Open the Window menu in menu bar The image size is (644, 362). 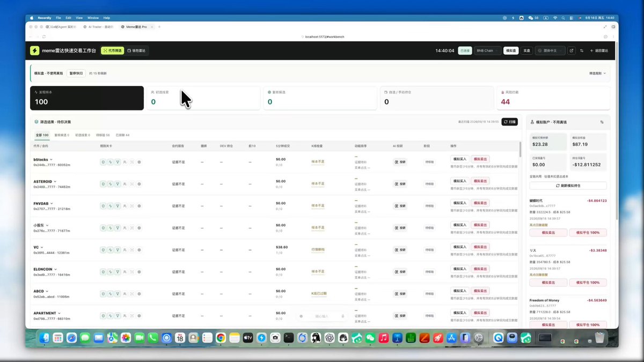click(x=92, y=18)
